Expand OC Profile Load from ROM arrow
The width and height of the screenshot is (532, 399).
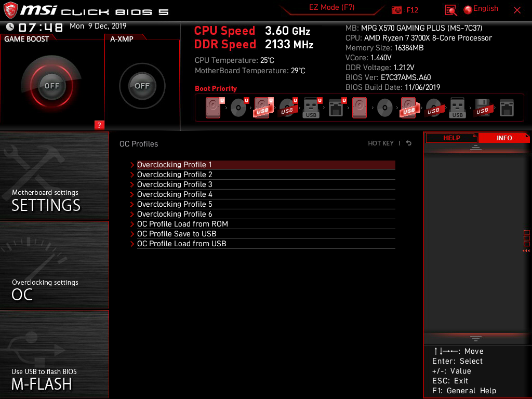[132, 224]
